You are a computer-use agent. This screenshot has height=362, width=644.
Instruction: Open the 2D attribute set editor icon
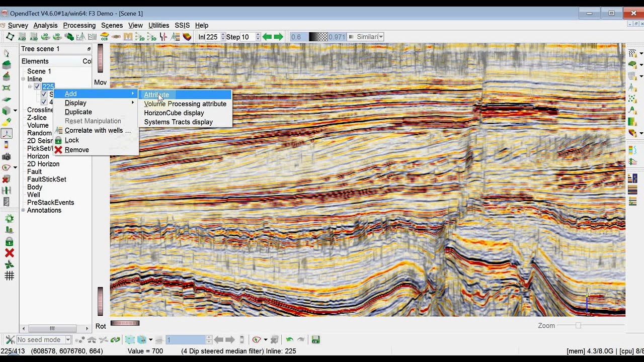click(22, 37)
